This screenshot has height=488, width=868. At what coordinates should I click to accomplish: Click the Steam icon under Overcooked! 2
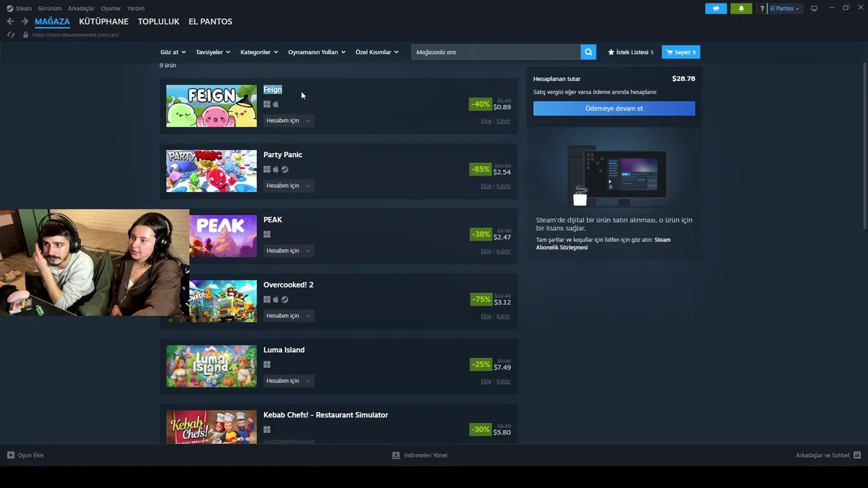(285, 300)
